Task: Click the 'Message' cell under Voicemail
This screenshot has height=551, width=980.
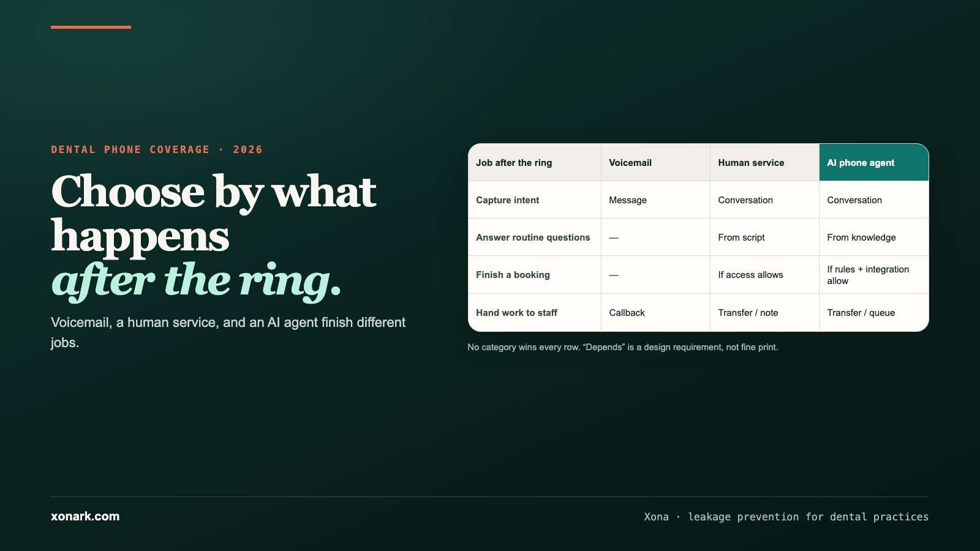Action: (x=655, y=200)
